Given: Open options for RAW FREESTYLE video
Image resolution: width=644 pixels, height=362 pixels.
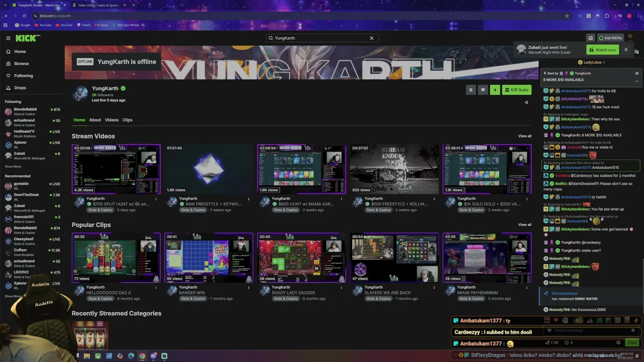Looking at the screenshot, I should click(249, 199).
